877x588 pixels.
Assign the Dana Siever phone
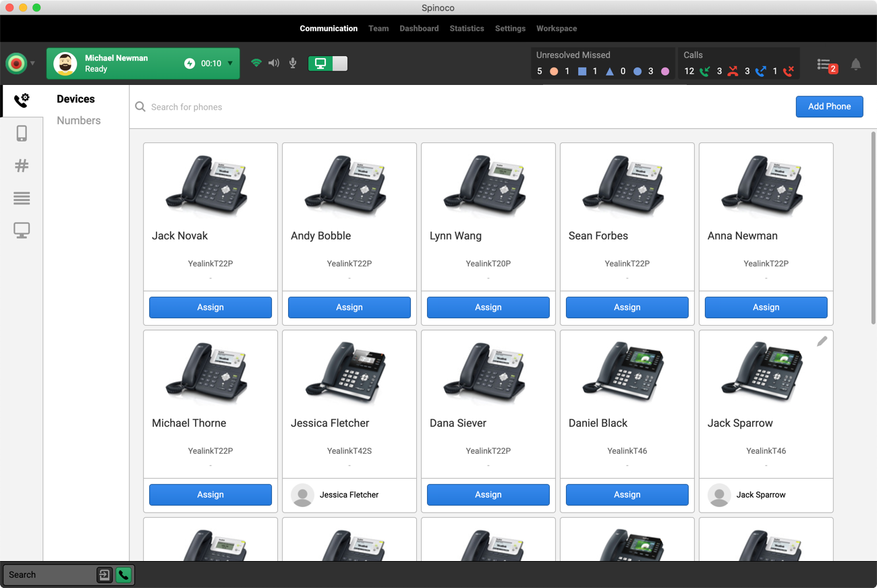click(x=488, y=494)
